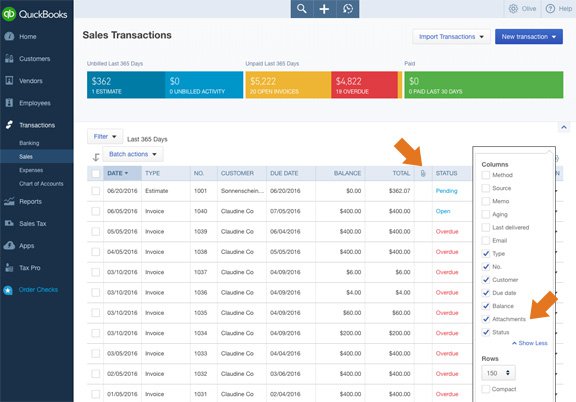Open the recent transactions clock icon
This screenshot has height=402, width=576.
348,8
